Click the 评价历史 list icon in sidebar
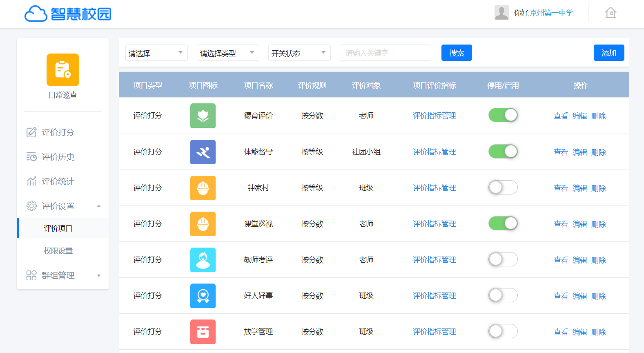 pyautogui.click(x=31, y=157)
